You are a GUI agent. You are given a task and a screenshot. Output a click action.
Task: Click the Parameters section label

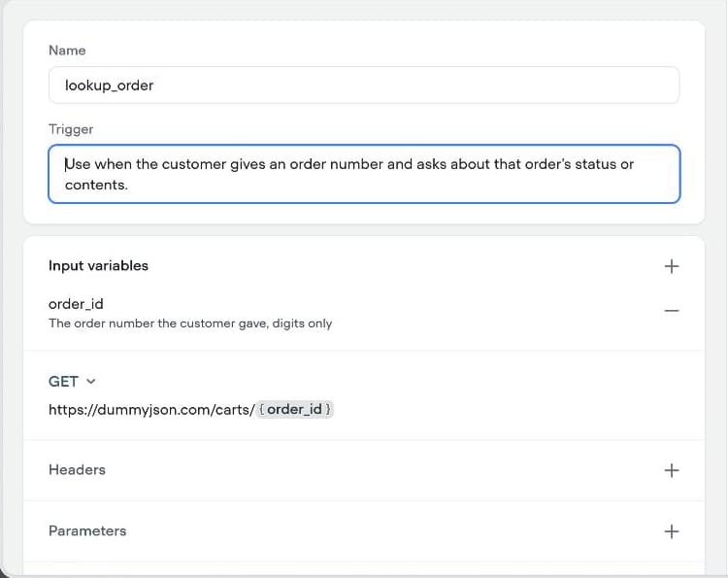(x=87, y=531)
